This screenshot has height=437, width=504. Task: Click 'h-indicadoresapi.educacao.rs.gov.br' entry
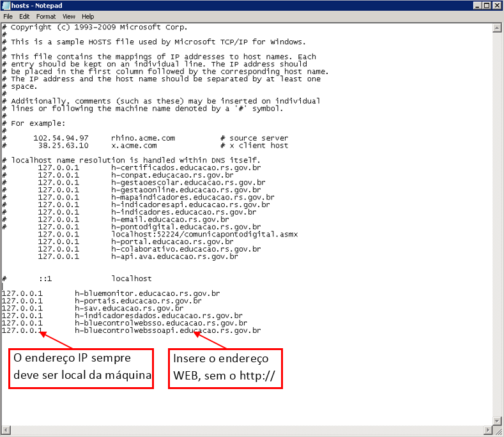point(190,205)
